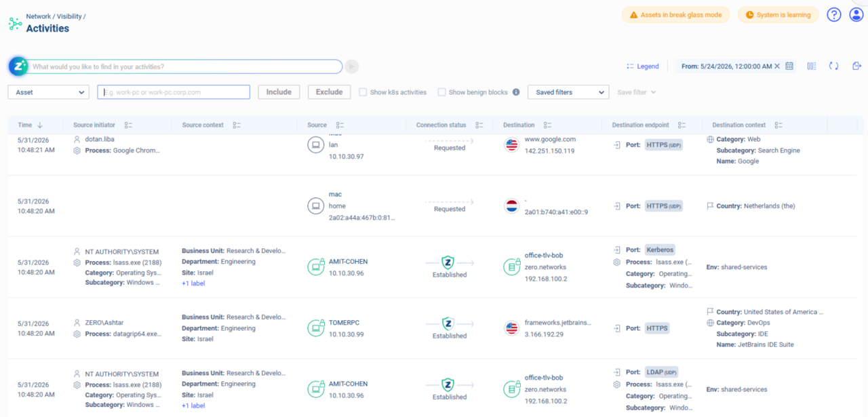This screenshot has height=417, width=868.
Task: Open the Asset filter type dropdown
Action: coord(48,92)
